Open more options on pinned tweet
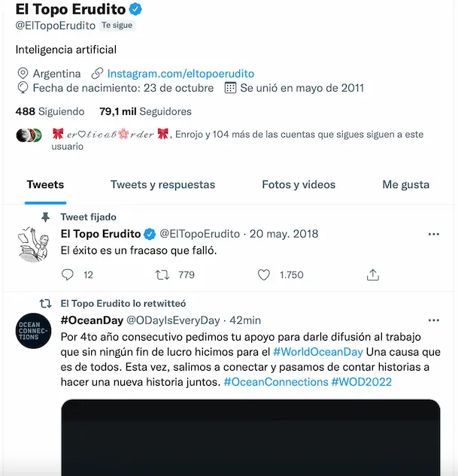Viewport: 458px width, 476px height. coord(433,235)
